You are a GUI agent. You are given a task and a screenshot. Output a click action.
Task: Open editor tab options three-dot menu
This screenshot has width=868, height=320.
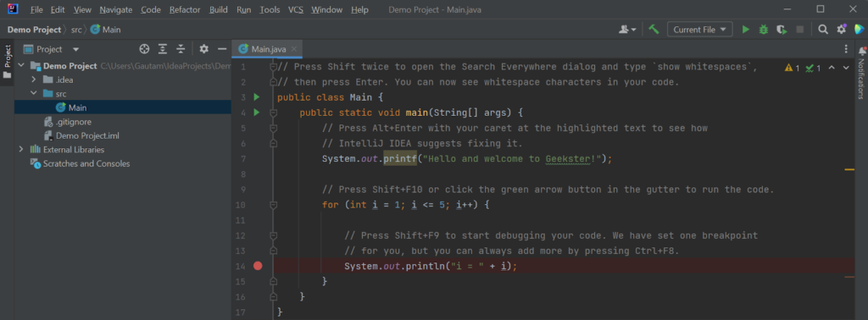click(846, 49)
